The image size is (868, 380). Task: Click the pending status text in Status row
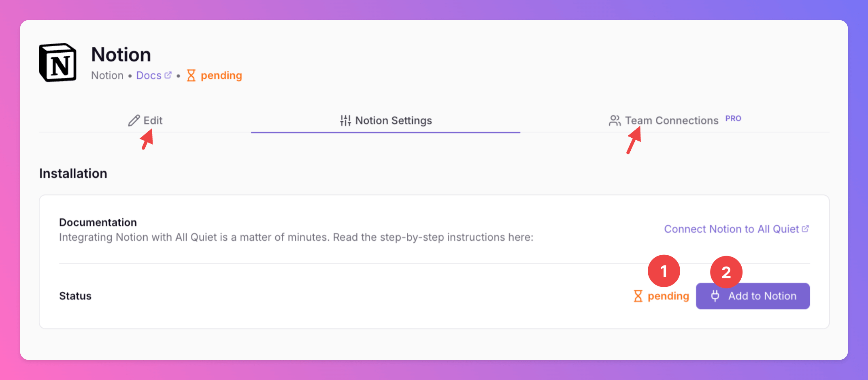(668, 296)
